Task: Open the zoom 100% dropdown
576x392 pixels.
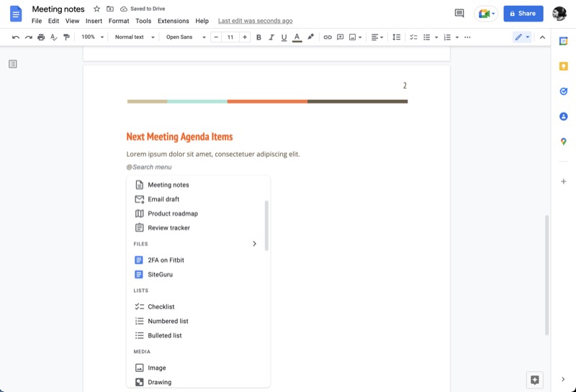Action: [92, 37]
